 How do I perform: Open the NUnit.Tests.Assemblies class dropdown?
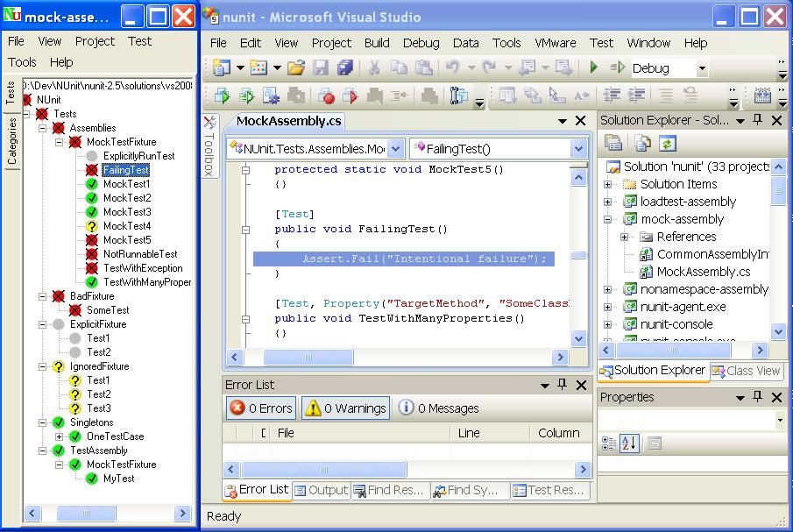point(396,149)
